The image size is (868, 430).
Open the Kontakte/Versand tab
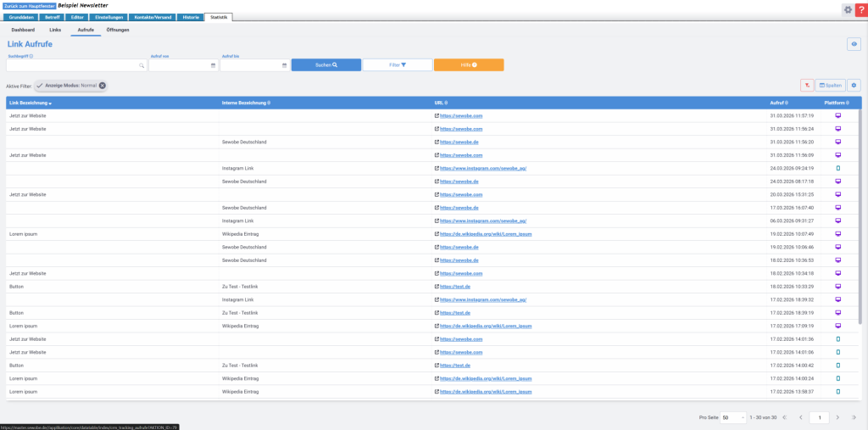pyautogui.click(x=153, y=17)
